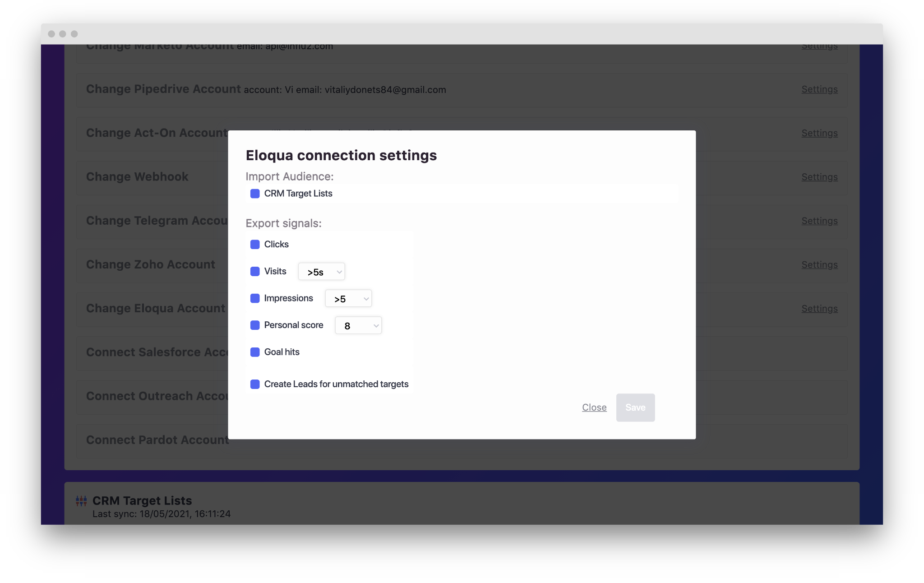This screenshot has width=924, height=583.
Task: Expand the Impressions threshold dropdown
Action: [348, 299]
